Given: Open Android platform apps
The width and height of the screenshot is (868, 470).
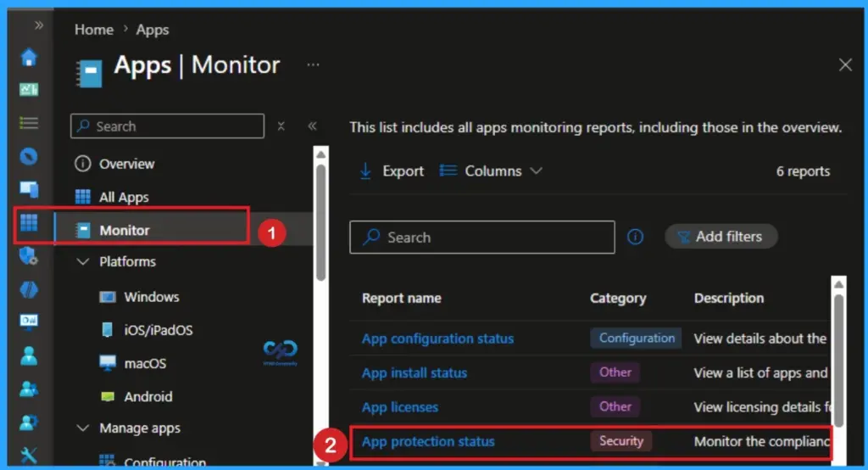Looking at the screenshot, I should [x=147, y=397].
